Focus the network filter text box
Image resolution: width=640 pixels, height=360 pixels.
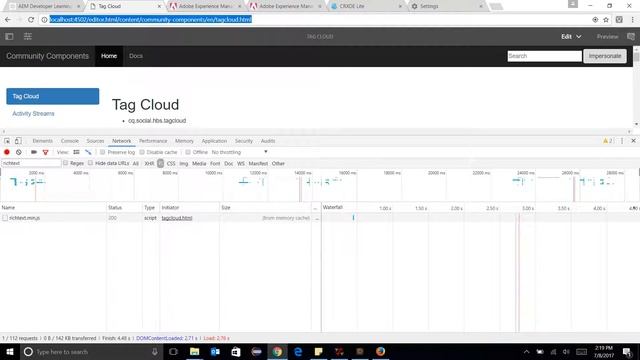pyautogui.click(x=31, y=163)
